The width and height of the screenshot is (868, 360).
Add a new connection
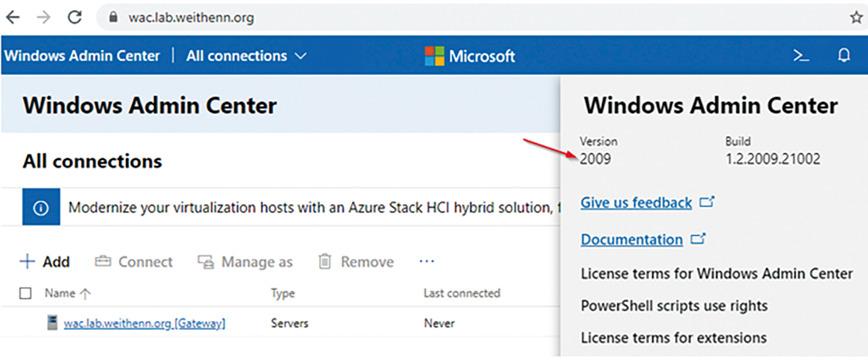[x=45, y=262]
